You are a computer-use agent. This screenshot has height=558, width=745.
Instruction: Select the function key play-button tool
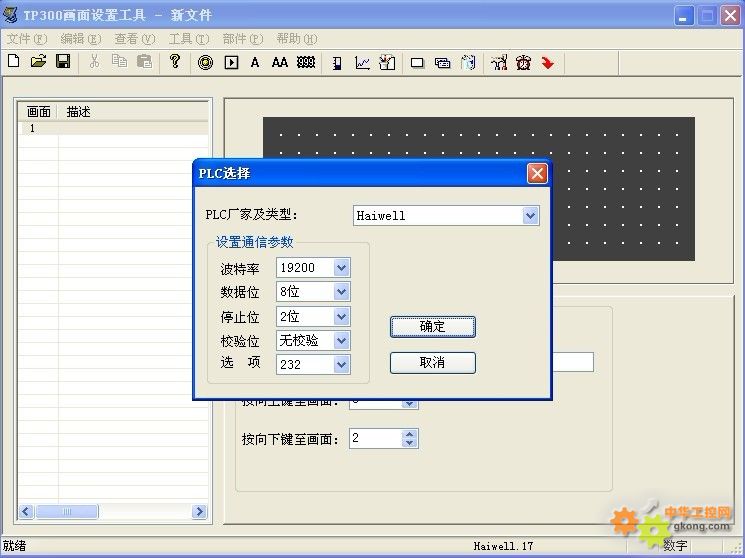(231, 63)
